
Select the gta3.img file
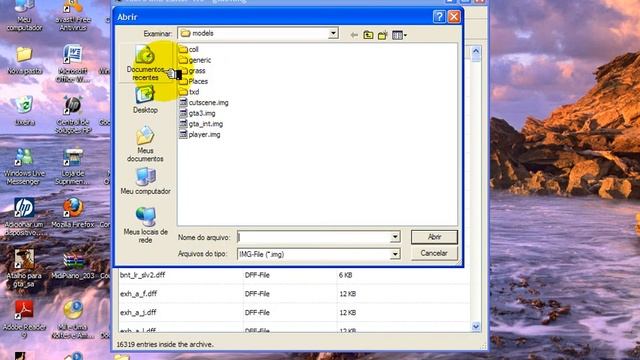tap(197, 113)
